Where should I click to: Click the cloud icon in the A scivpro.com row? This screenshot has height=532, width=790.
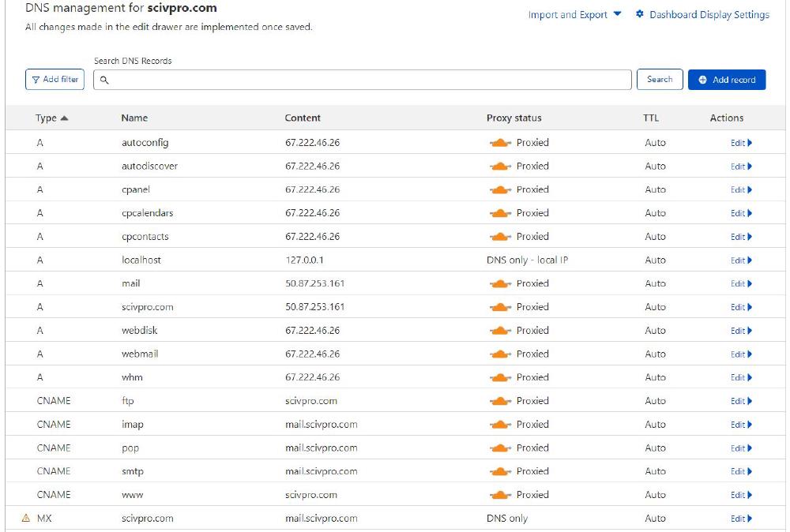coord(500,308)
